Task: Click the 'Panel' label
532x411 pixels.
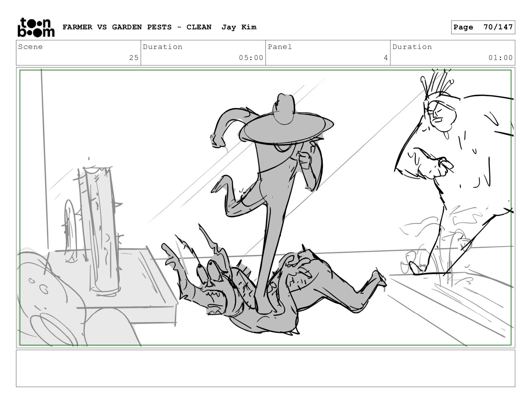Action: [280, 47]
